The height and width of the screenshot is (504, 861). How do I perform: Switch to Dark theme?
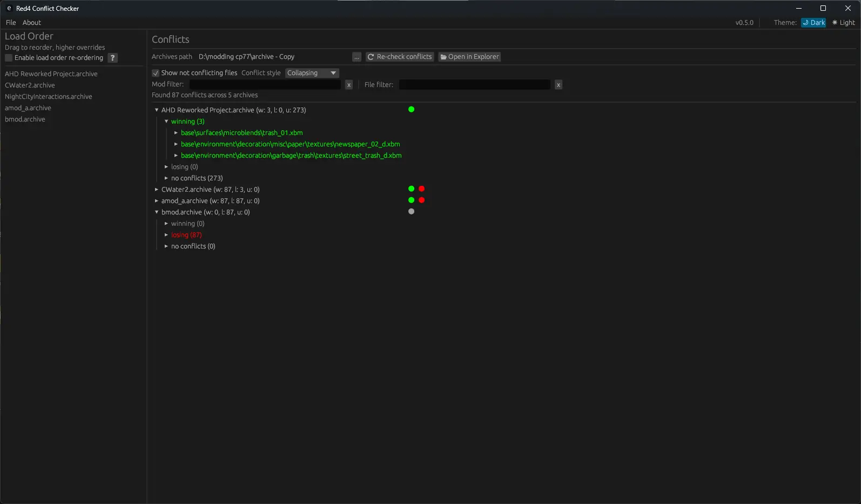[813, 23]
